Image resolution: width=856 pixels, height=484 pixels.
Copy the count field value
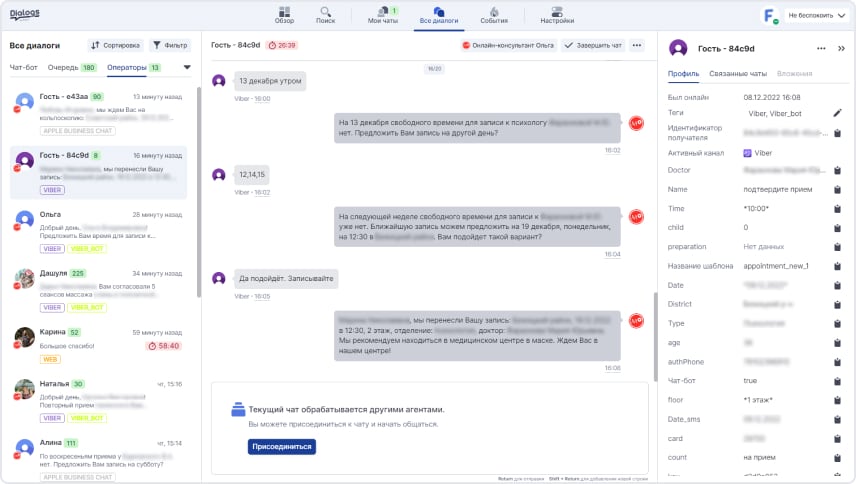(x=837, y=457)
